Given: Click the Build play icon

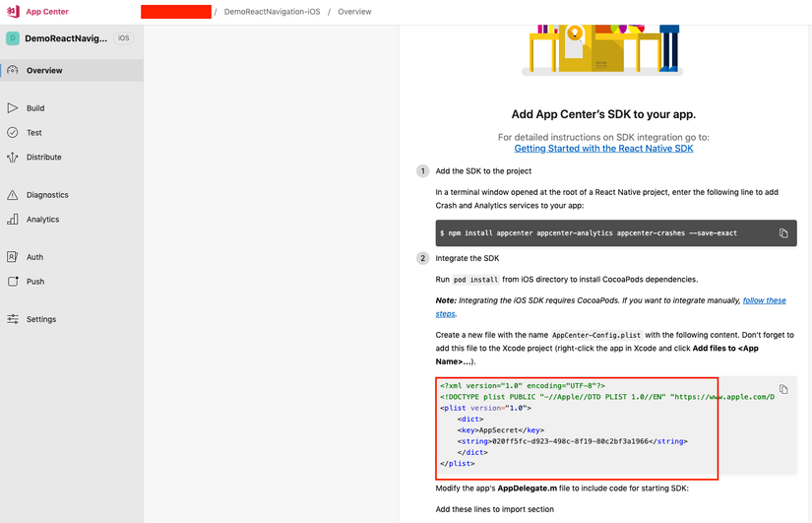Looking at the screenshot, I should pos(13,107).
